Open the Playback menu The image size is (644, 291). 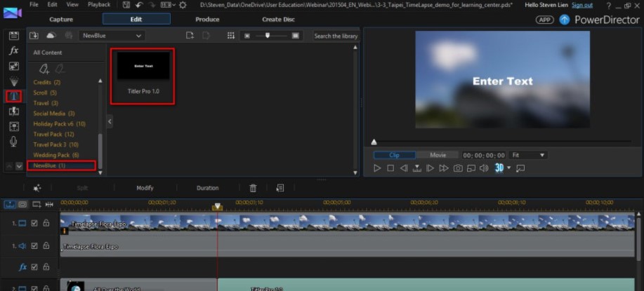(99, 4)
